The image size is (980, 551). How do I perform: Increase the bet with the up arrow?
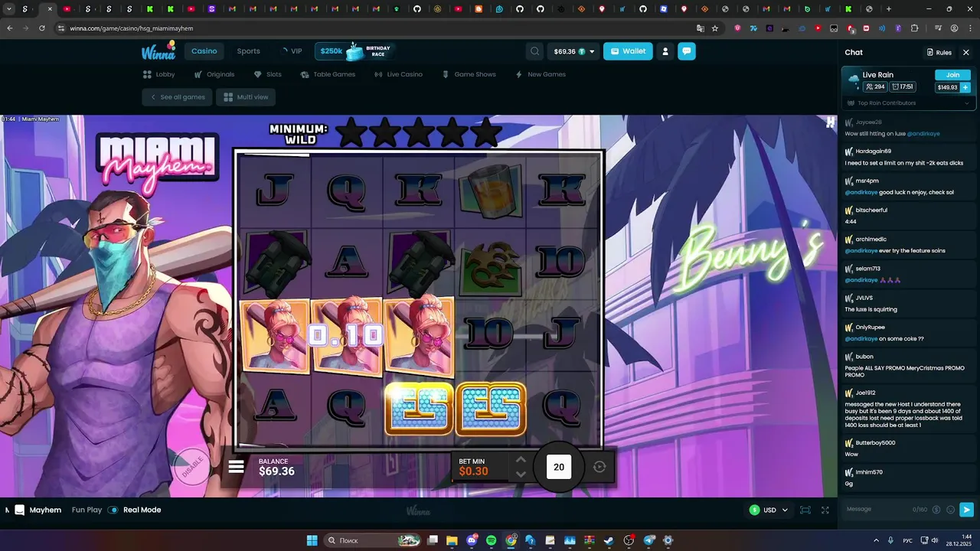(521, 459)
